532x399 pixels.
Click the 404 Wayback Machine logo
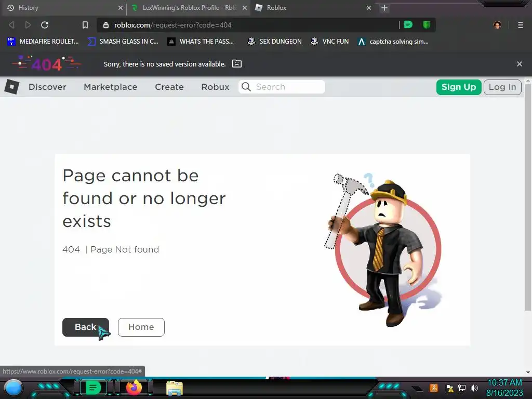(46, 63)
